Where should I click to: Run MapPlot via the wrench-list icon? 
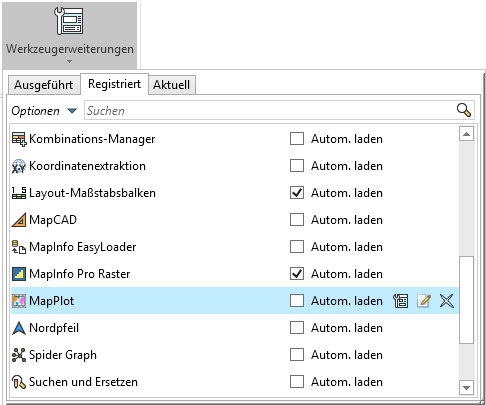(401, 301)
